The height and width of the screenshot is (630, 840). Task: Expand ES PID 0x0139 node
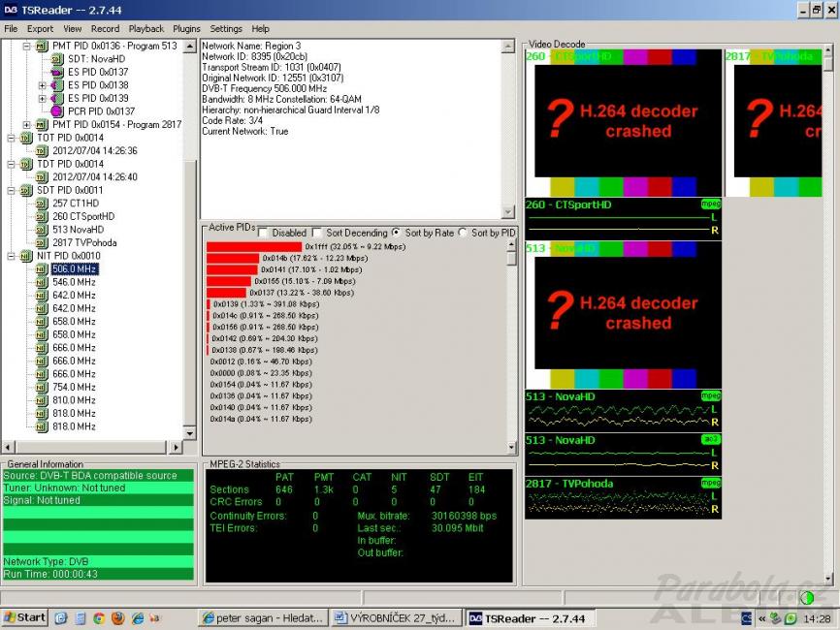pyautogui.click(x=43, y=99)
